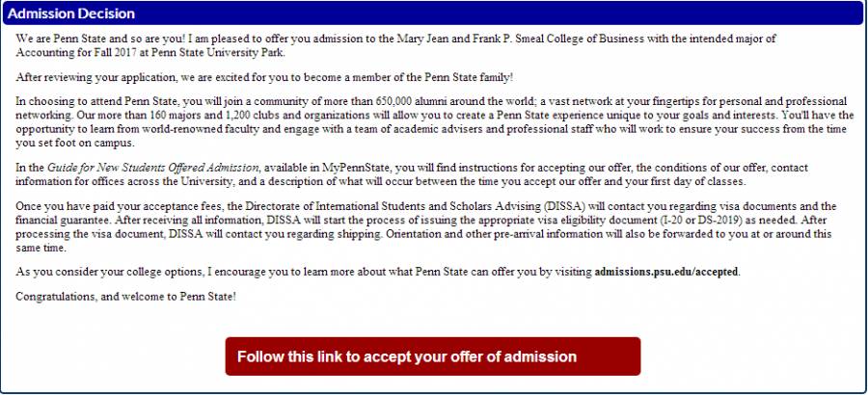Click the word 'Accounting' in the first paragraph
868x395 pixels.
point(44,50)
